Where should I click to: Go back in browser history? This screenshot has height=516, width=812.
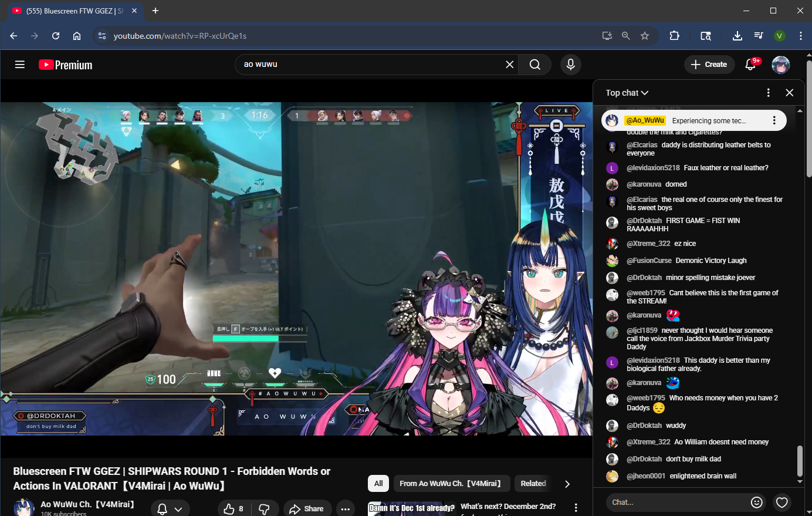[x=13, y=36]
